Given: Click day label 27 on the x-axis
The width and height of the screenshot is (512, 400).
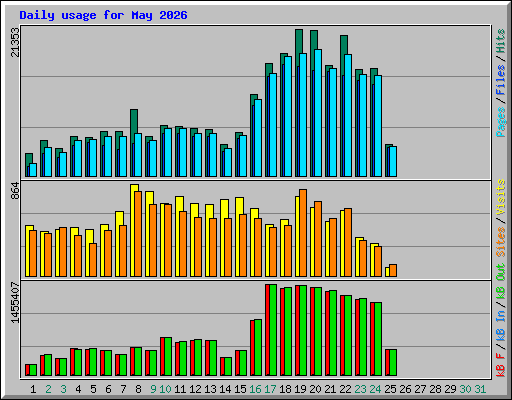Looking at the screenshot, I should [420, 389].
